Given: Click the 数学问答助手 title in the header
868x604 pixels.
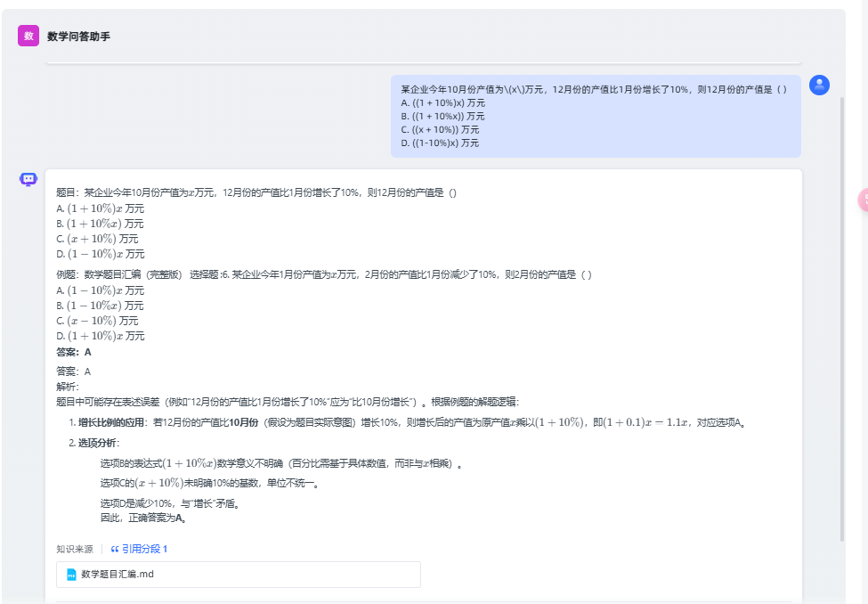Looking at the screenshot, I should click(x=78, y=37).
